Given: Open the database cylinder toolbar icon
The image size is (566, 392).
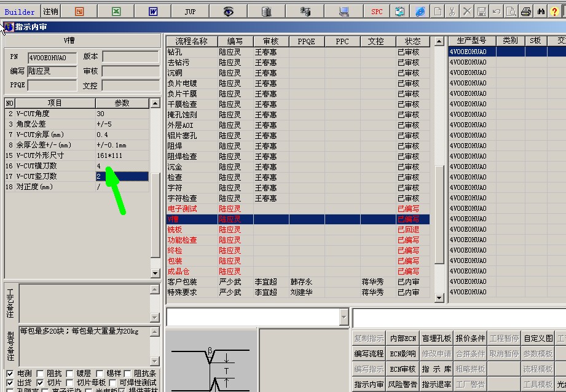Looking at the screenshot, I should [x=266, y=12].
